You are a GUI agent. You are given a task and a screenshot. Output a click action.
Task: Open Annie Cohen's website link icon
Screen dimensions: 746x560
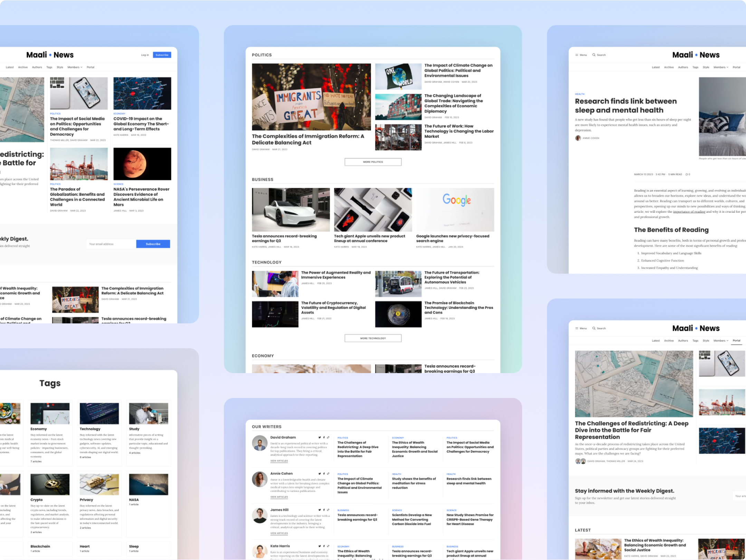[x=328, y=474]
